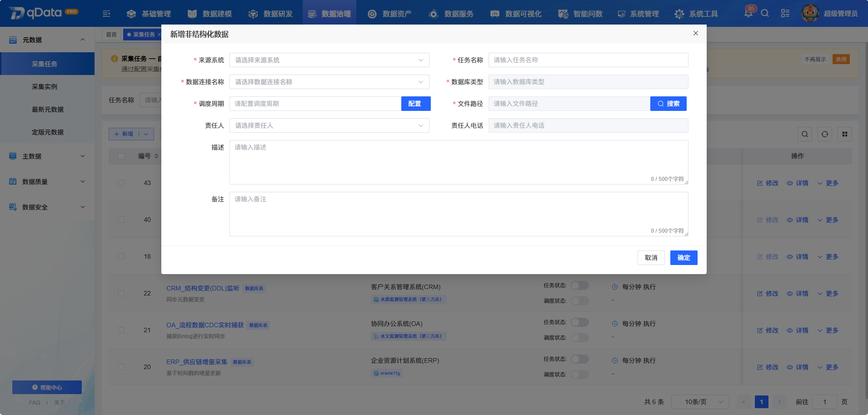Check the checkbox for row 43
Screen dimensions: 868x415
(121, 183)
